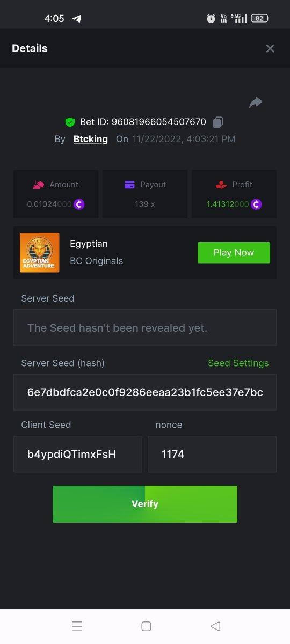
Task: Open Egyptian Adventure game thumbnail
Action: [40, 253]
